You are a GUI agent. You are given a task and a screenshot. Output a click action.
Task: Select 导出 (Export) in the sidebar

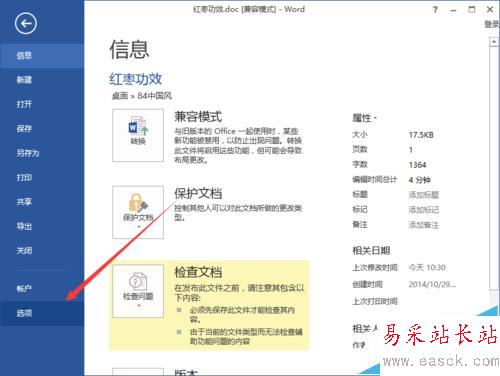pyautogui.click(x=42, y=226)
